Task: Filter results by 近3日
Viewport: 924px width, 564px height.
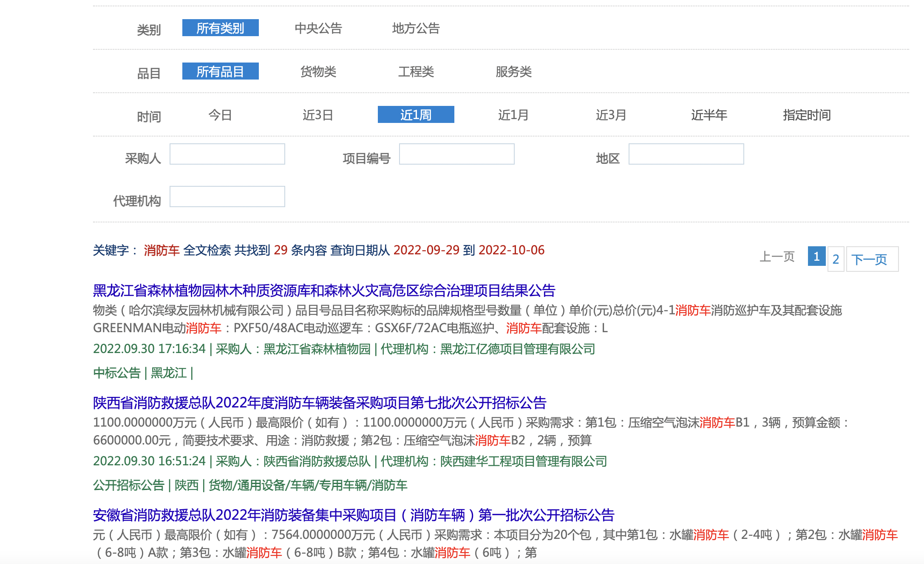Action: coord(318,115)
